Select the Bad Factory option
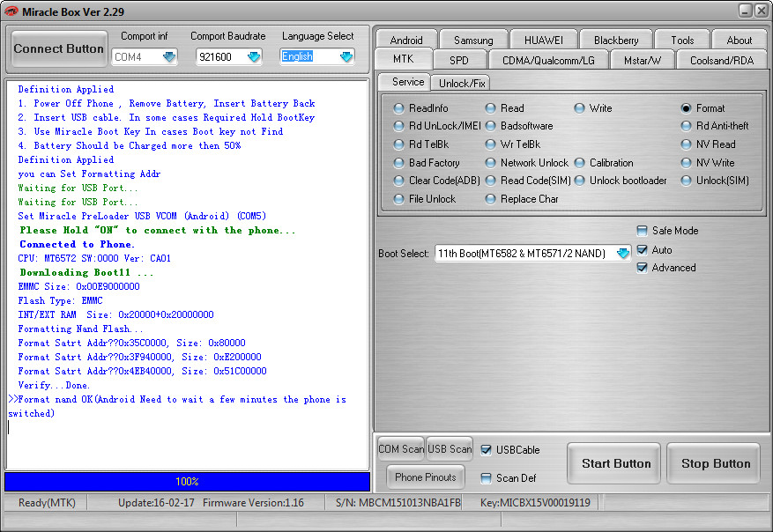Screen dimensions: 773x532 coord(427,163)
